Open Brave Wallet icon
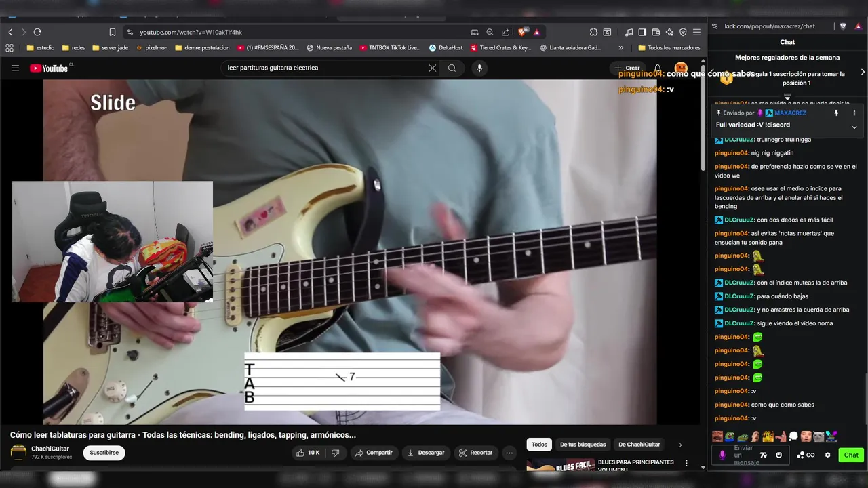 (656, 32)
